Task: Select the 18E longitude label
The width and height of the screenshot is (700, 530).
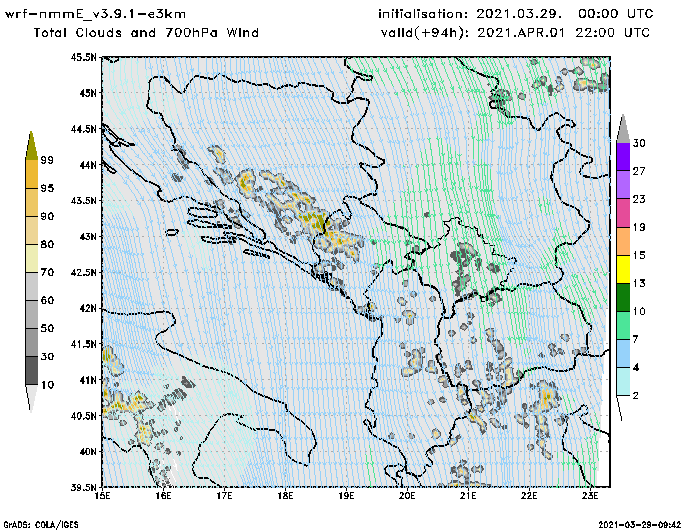Action: [x=285, y=496]
